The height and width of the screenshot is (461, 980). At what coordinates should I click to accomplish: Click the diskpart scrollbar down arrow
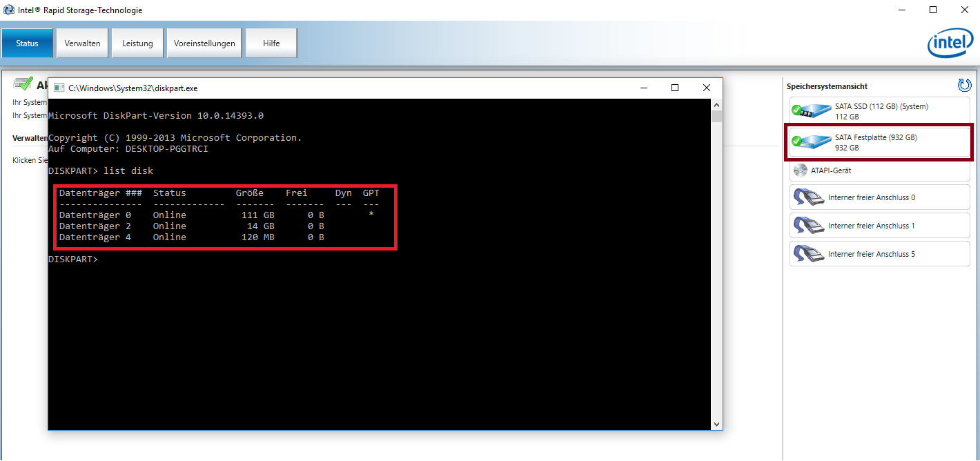pyautogui.click(x=717, y=424)
